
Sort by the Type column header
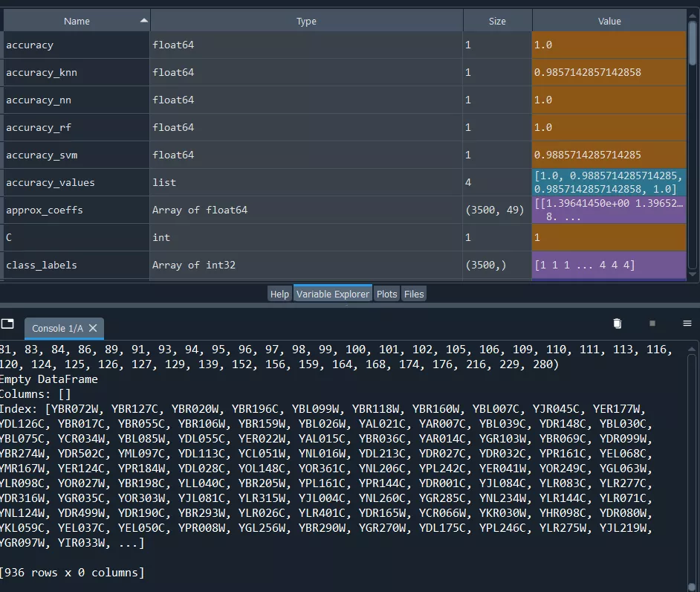(306, 21)
